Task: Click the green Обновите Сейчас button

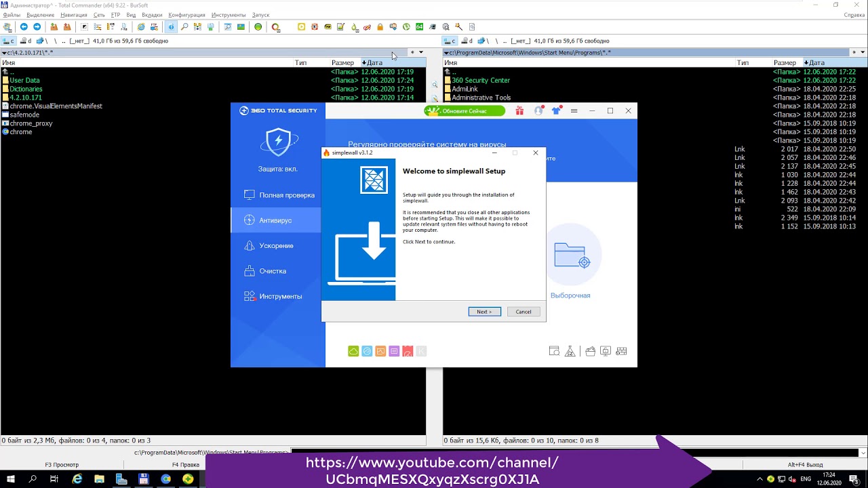Action: pyautogui.click(x=465, y=110)
